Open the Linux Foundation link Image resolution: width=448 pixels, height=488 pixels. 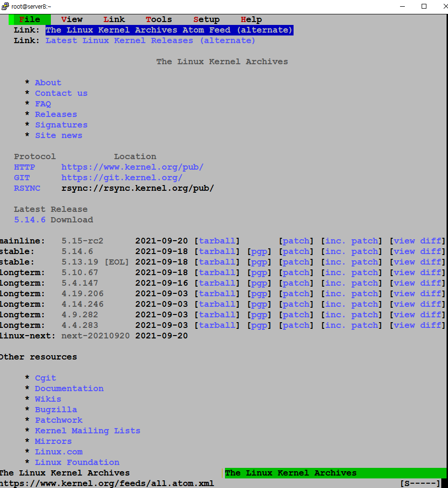[77, 463]
